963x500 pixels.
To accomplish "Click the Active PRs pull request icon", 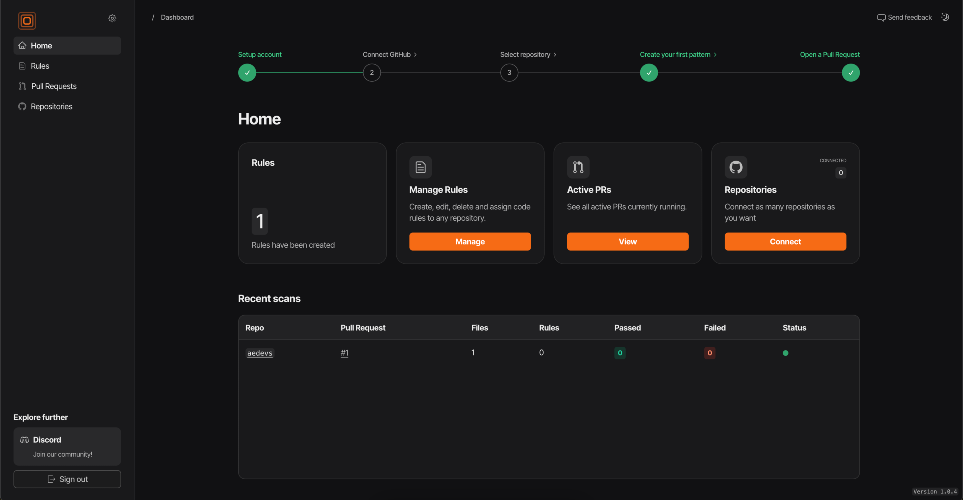I will click(x=578, y=167).
